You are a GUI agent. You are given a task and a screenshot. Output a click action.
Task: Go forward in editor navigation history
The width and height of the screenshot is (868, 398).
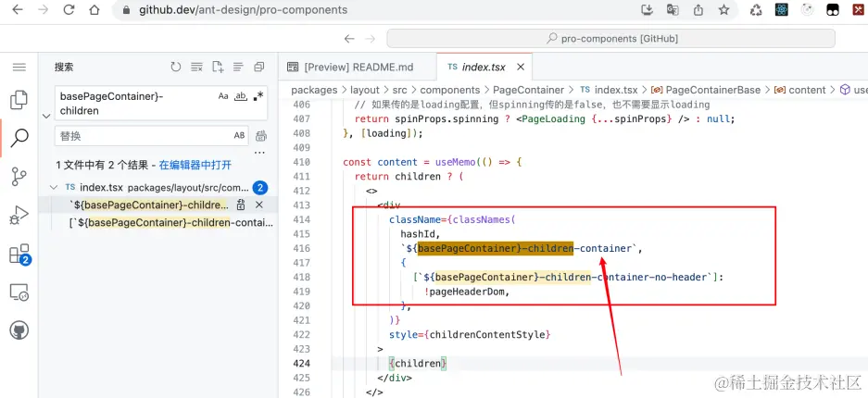(371, 39)
